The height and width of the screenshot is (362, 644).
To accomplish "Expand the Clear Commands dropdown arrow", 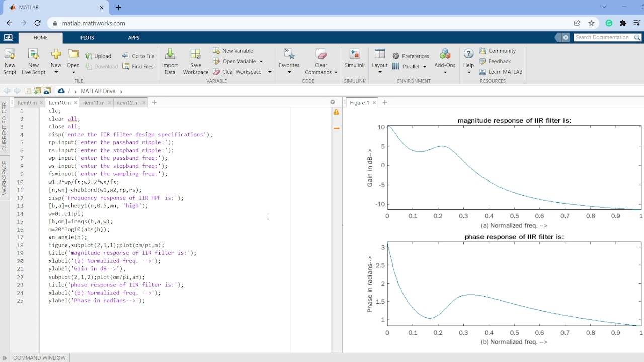I will coord(336,72).
